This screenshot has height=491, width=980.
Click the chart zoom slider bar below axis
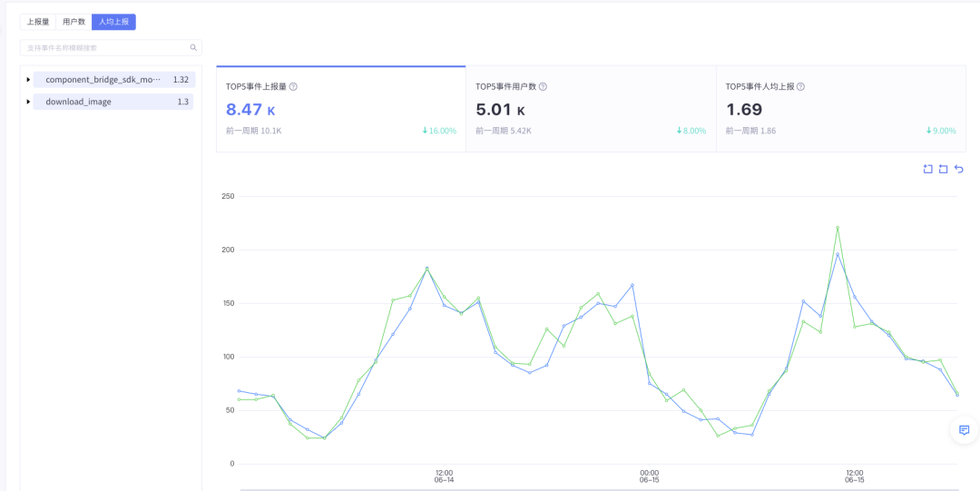(x=599, y=489)
